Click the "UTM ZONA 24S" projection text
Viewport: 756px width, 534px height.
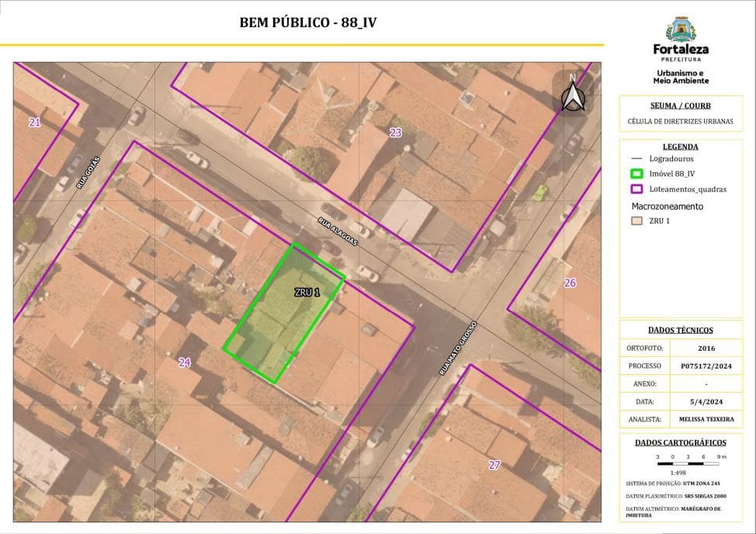pos(702,484)
